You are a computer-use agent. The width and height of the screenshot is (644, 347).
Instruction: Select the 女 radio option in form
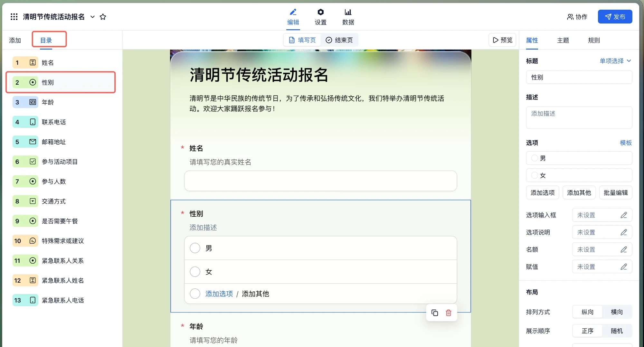(195, 272)
